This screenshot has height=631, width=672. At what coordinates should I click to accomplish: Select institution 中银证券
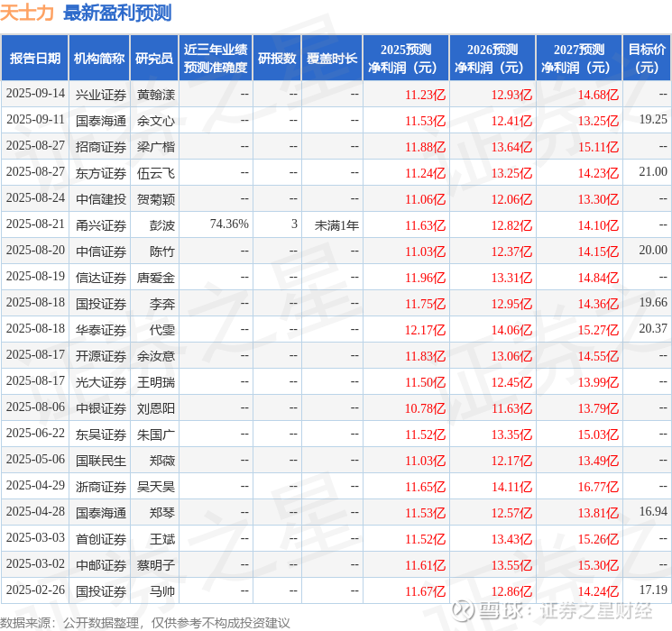(x=101, y=408)
